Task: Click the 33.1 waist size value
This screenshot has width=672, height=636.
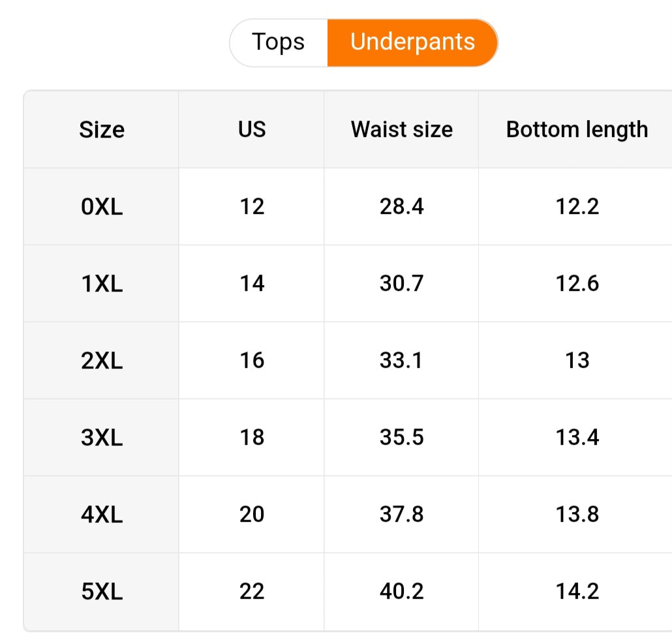Action: click(x=401, y=361)
